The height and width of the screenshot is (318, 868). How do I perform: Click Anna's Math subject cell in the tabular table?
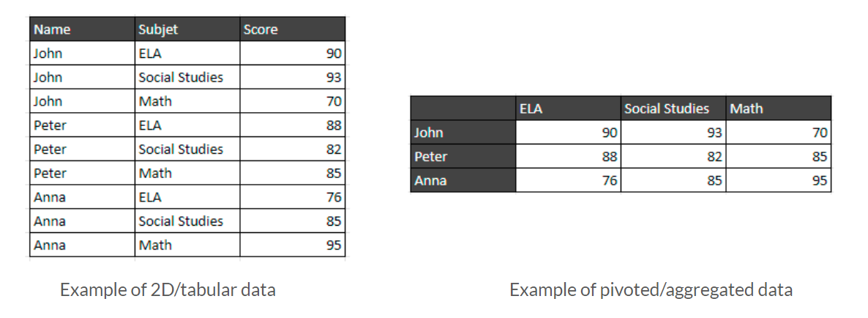pos(187,245)
